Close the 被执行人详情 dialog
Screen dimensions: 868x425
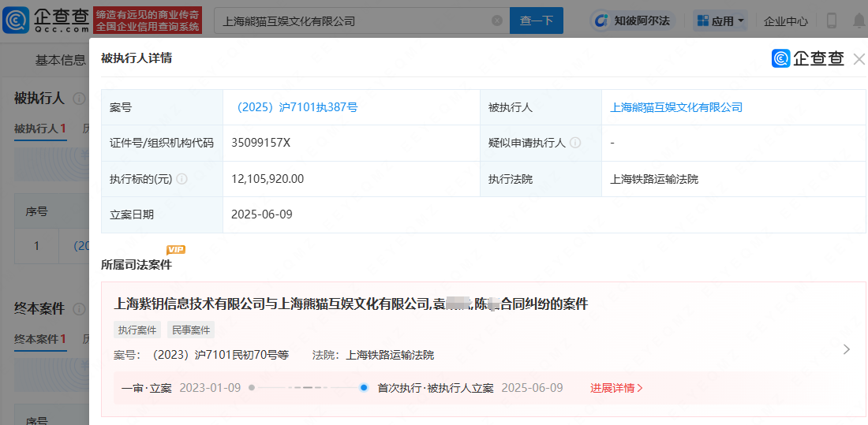tap(859, 59)
